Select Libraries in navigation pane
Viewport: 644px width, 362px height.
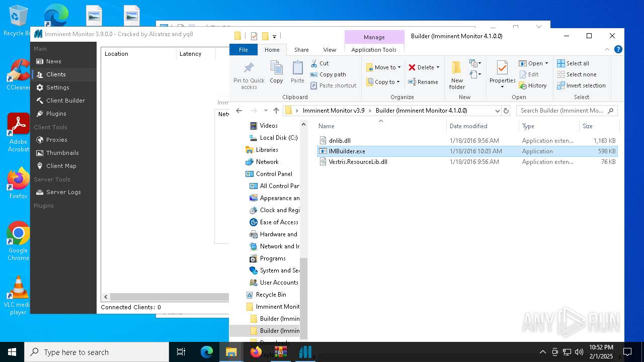point(262,150)
